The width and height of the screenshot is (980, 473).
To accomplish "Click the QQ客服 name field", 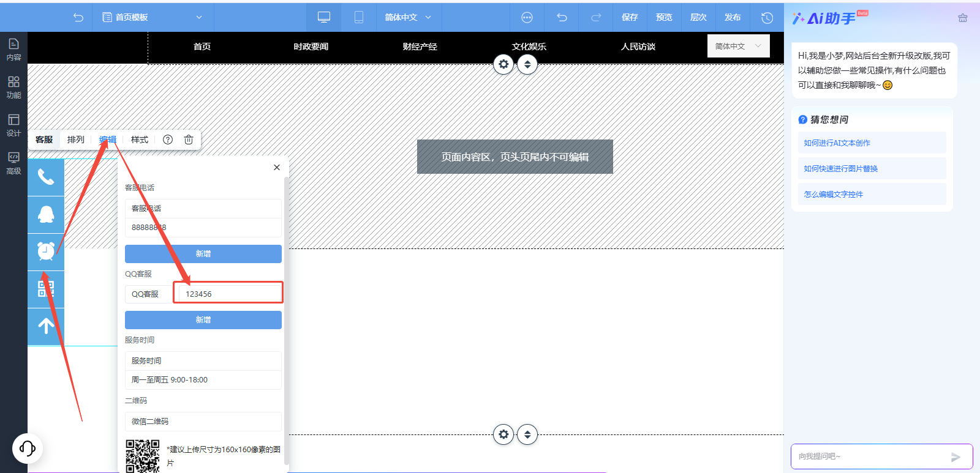I will [149, 294].
